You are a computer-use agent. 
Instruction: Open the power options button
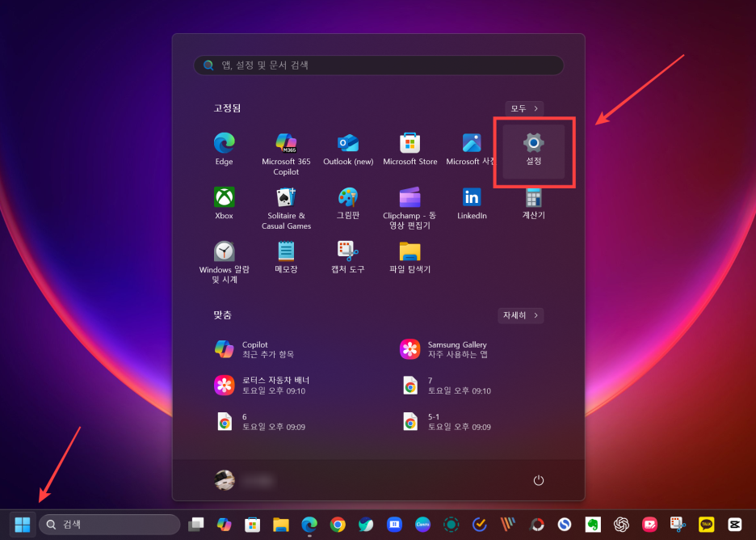(x=539, y=480)
